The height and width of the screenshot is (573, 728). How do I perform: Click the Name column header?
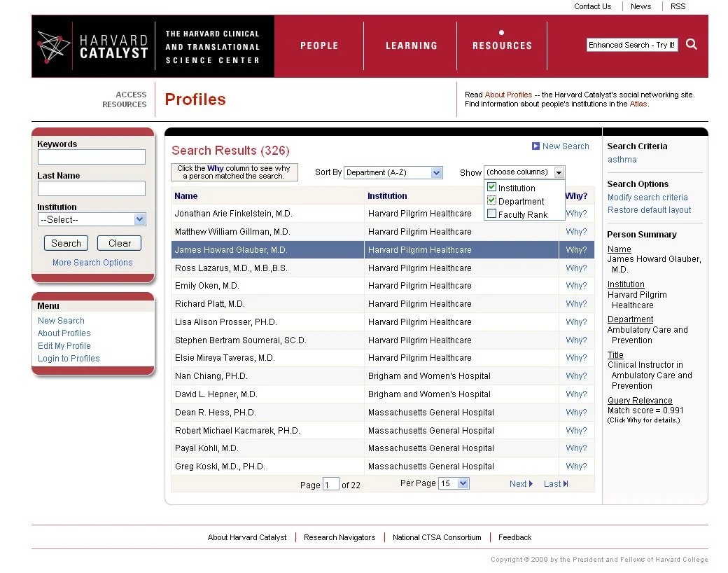pos(185,196)
